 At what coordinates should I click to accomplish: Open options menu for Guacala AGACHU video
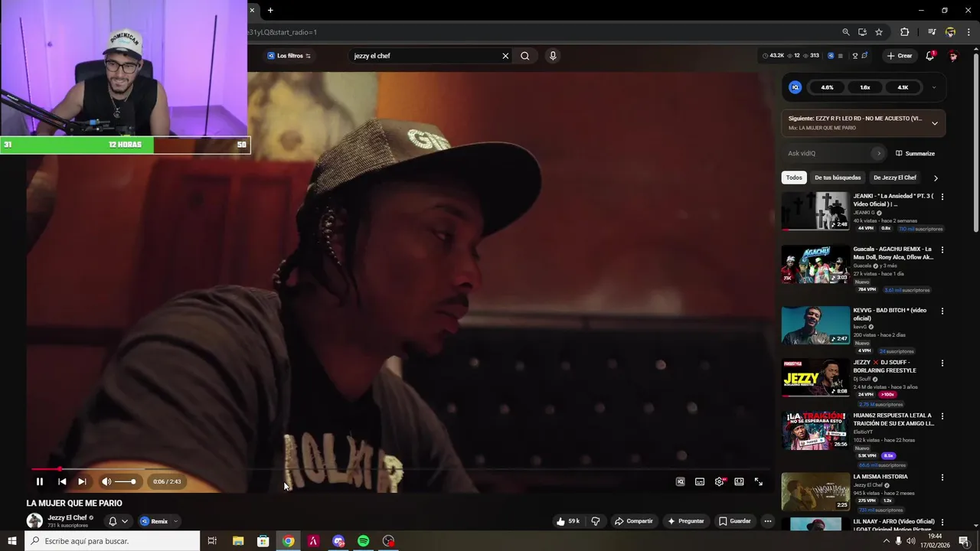[942, 250]
